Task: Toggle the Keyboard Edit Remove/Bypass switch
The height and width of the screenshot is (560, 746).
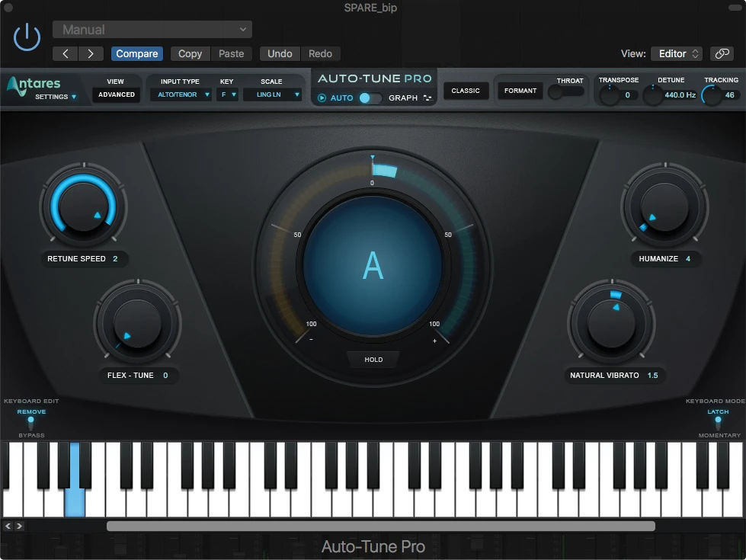Action: [x=31, y=423]
